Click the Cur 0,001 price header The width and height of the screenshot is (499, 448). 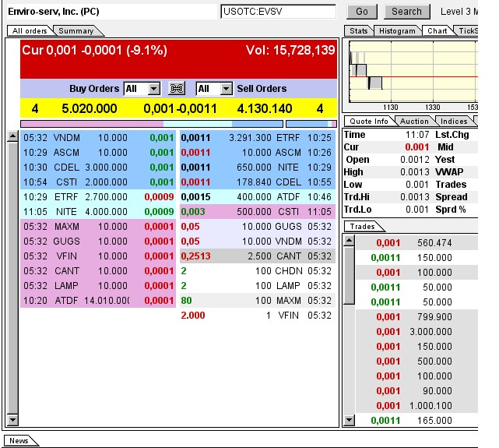click(x=94, y=51)
